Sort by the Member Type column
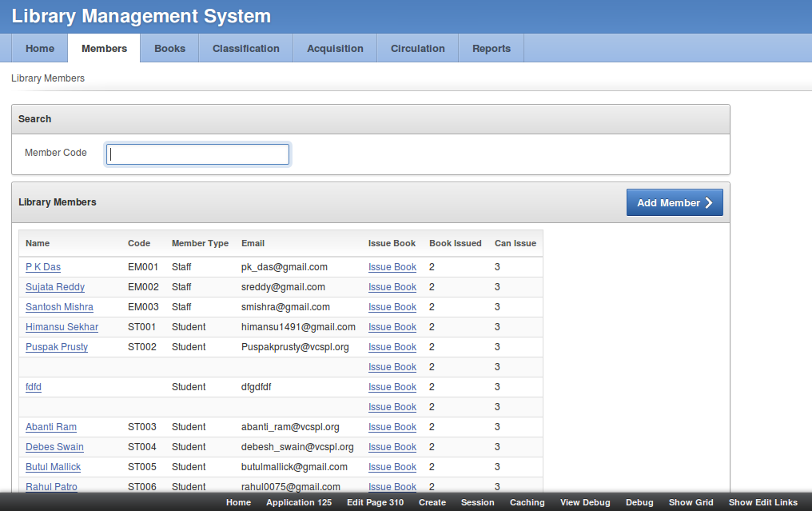The height and width of the screenshot is (511, 812). click(x=200, y=243)
